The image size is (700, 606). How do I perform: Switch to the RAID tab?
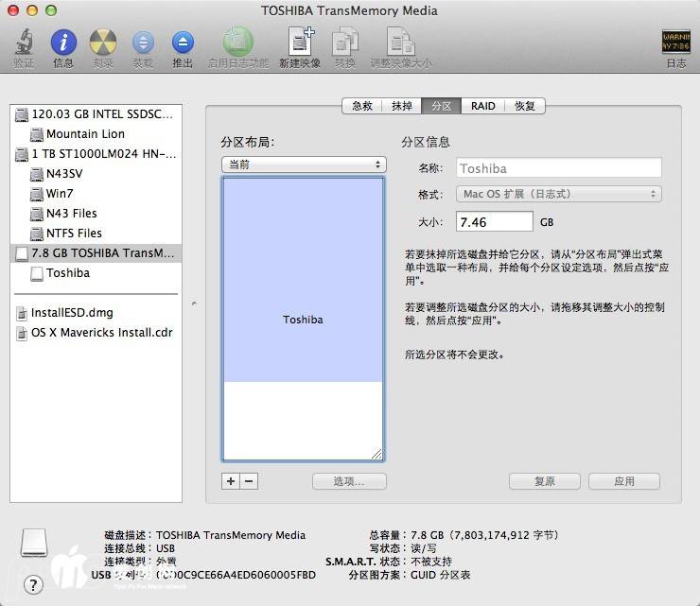482,106
